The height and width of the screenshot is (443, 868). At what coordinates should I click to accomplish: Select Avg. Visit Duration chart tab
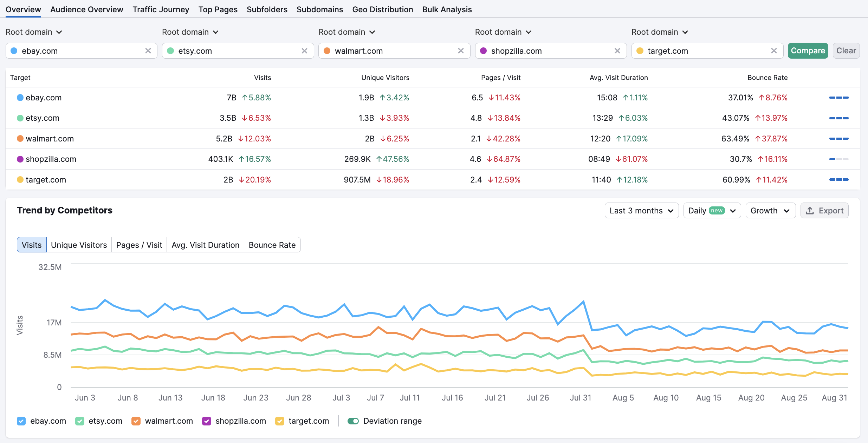point(206,245)
